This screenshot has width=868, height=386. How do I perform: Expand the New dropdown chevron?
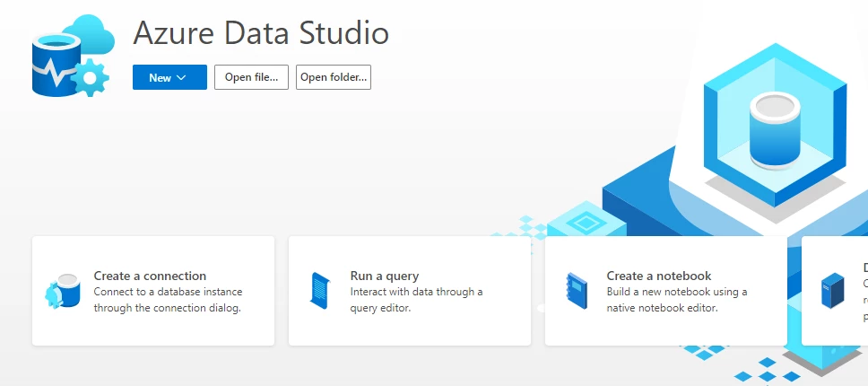click(181, 77)
